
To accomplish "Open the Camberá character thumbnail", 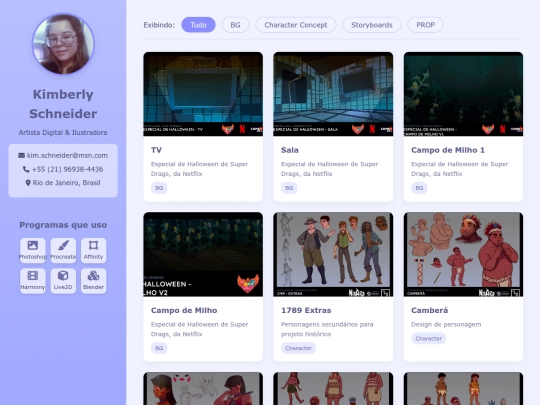I will coord(463,254).
